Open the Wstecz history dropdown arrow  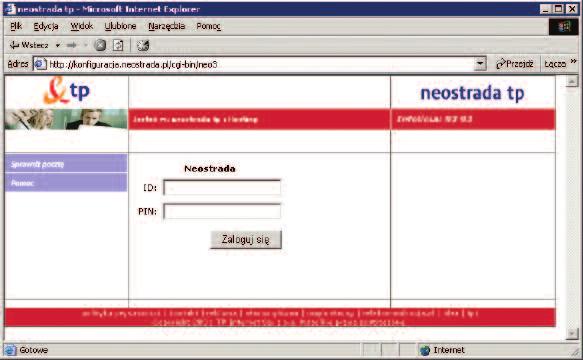coord(58,45)
